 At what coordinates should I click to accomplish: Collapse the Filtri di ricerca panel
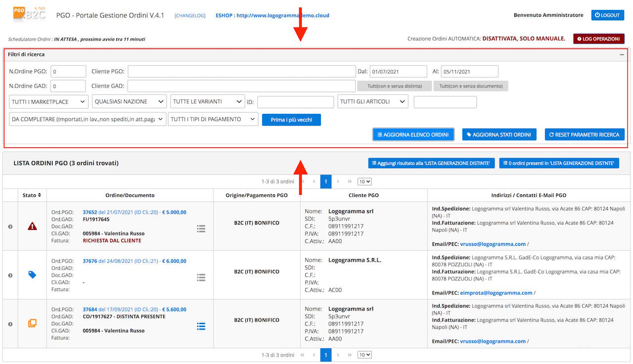(622, 55)
